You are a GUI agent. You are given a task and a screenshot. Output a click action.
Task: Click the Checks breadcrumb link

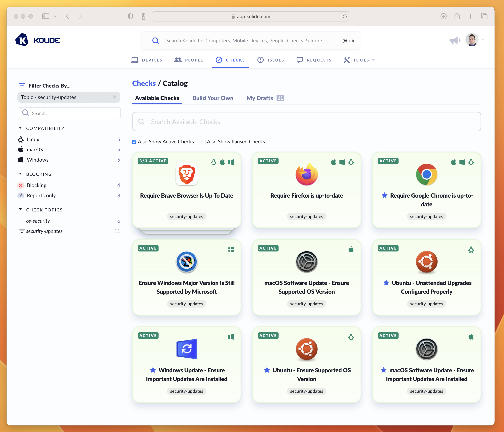(x=144, y=84)
